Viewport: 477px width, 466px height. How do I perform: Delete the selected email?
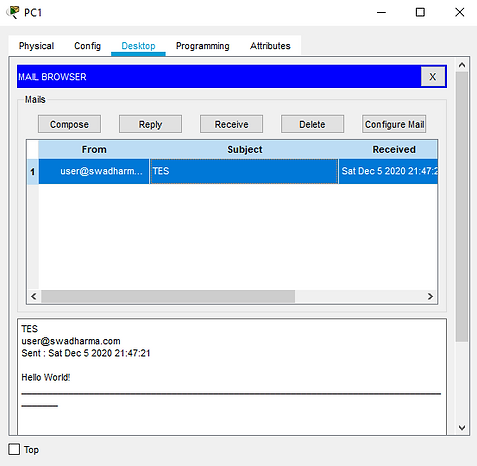tap(312, 124)
